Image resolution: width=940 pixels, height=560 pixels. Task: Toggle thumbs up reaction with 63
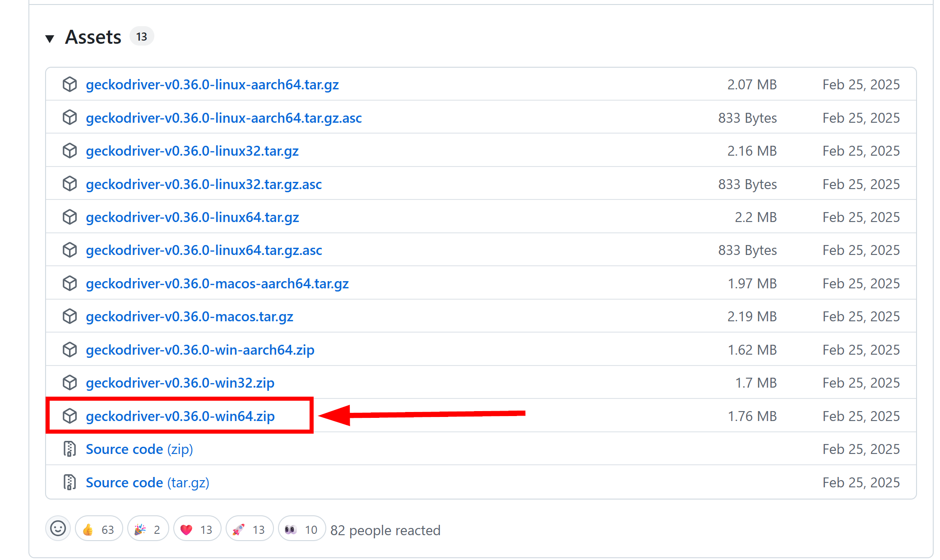point(99,529)
